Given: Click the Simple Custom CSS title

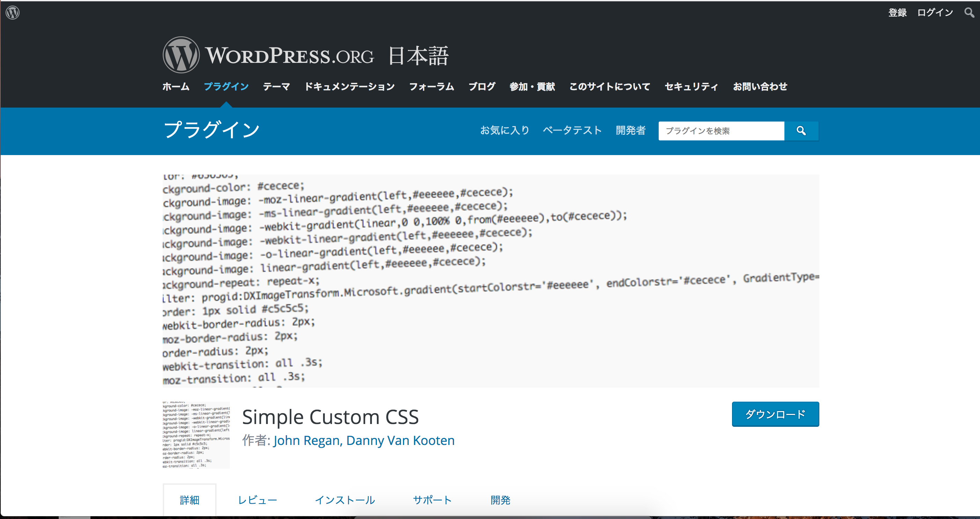Looking at the screenshot, I should (330, 417).
